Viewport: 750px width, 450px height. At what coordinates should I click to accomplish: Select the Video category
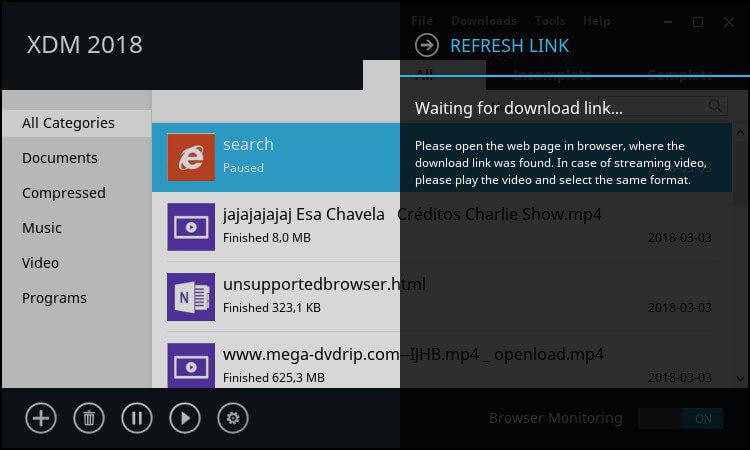click(x=40, y=263)
